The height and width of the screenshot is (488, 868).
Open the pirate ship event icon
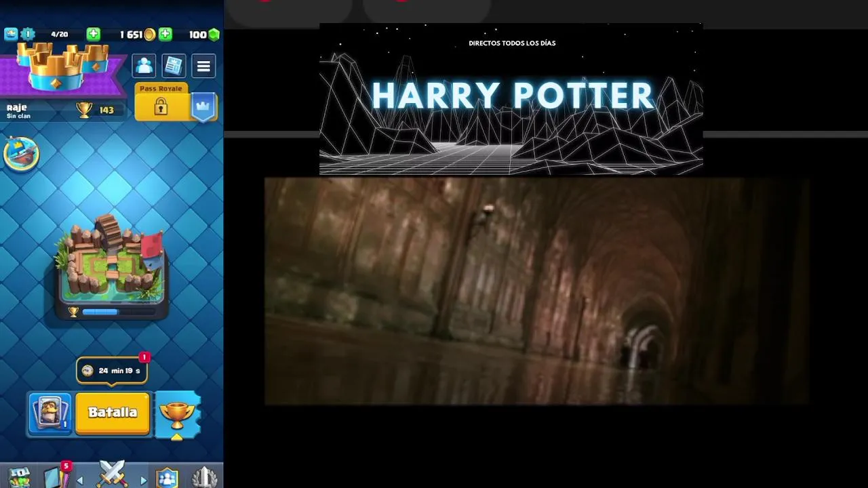21,154
